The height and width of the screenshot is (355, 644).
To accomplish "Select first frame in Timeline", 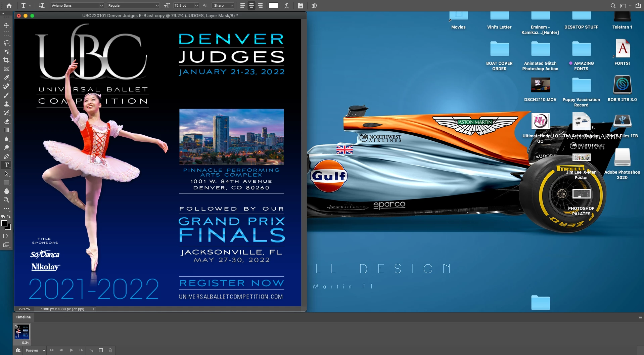I will 52,350.
